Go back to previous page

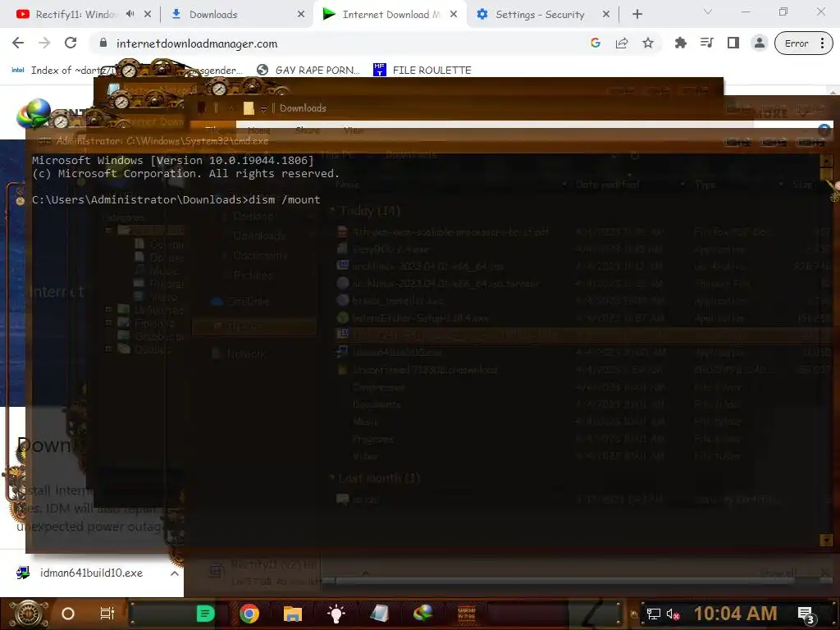18,43
